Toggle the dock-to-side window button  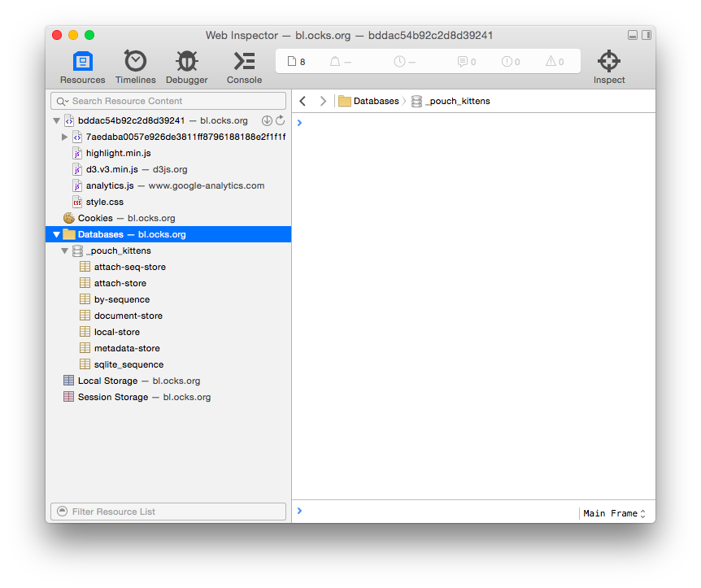coord(647,36)
